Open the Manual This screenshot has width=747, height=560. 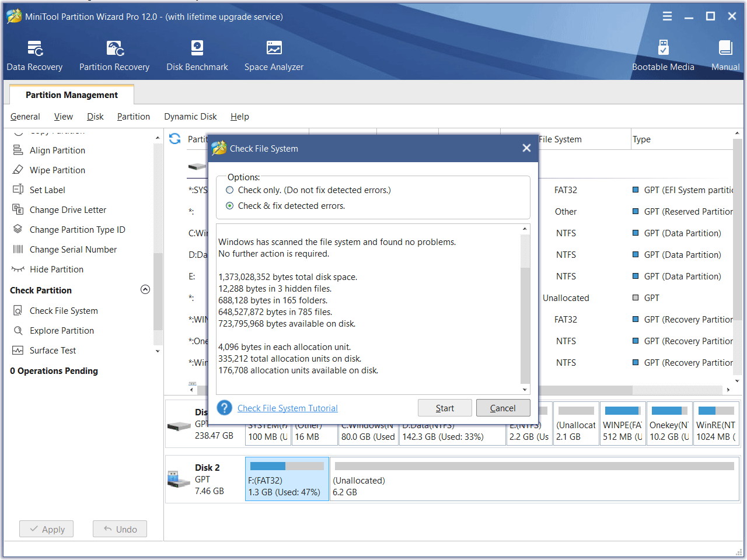pos(725,55)
